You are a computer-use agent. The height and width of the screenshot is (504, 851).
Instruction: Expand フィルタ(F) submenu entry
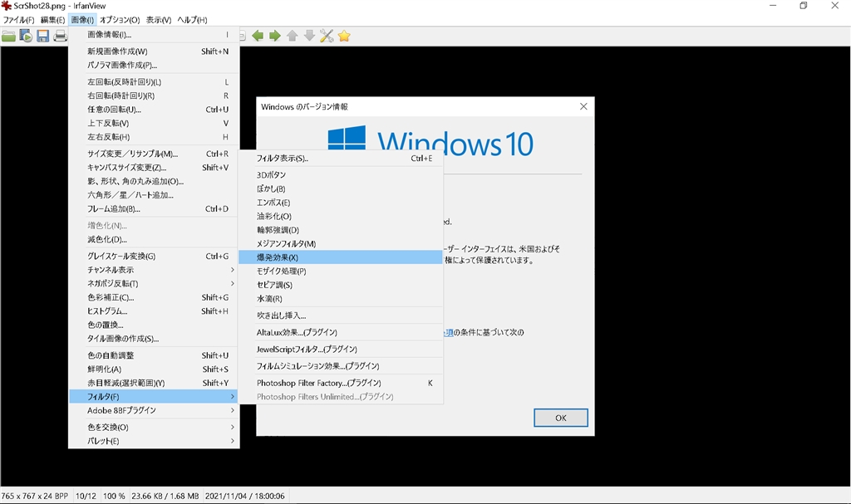click(x=154, y=397)
